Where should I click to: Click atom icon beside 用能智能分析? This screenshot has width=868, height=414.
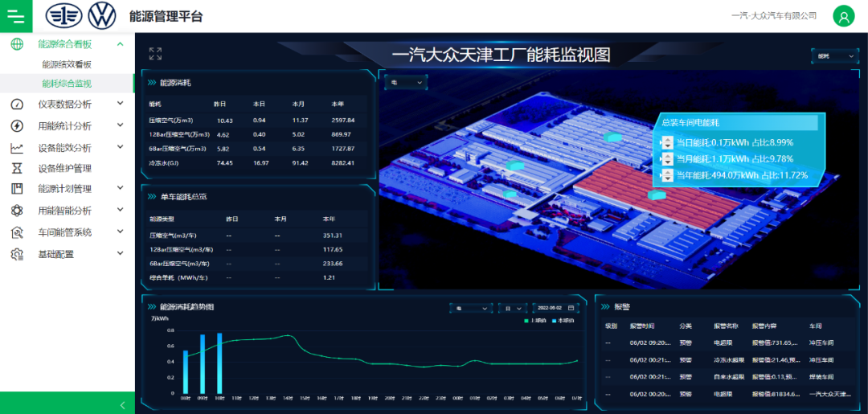click(x=17, y=211)
